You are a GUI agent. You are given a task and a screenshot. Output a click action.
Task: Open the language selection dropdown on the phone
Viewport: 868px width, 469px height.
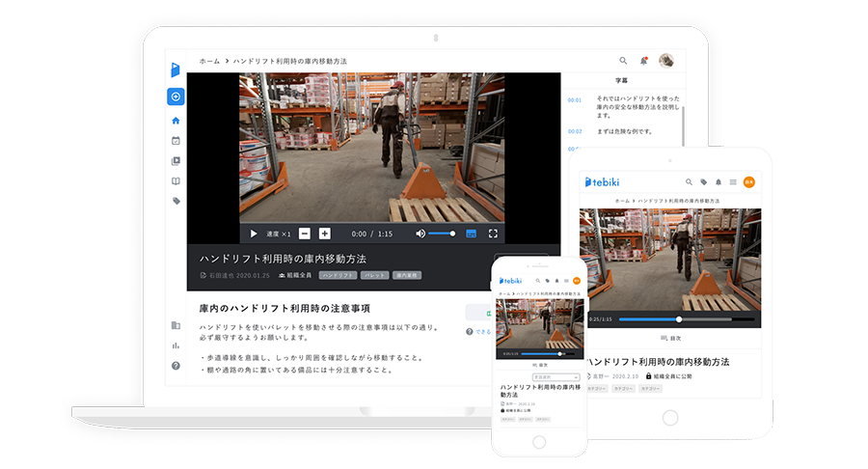pyautogui.click(x=556, y=377)
